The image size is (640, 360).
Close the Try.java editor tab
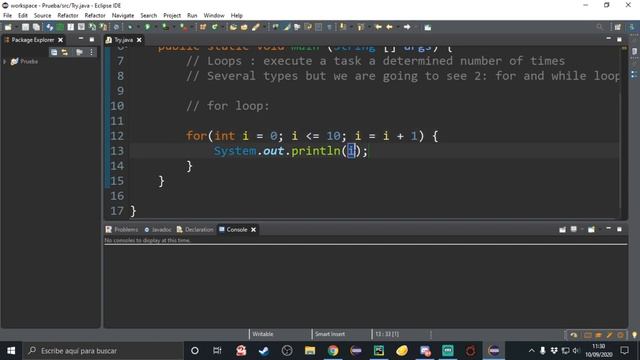pos(139,40)
